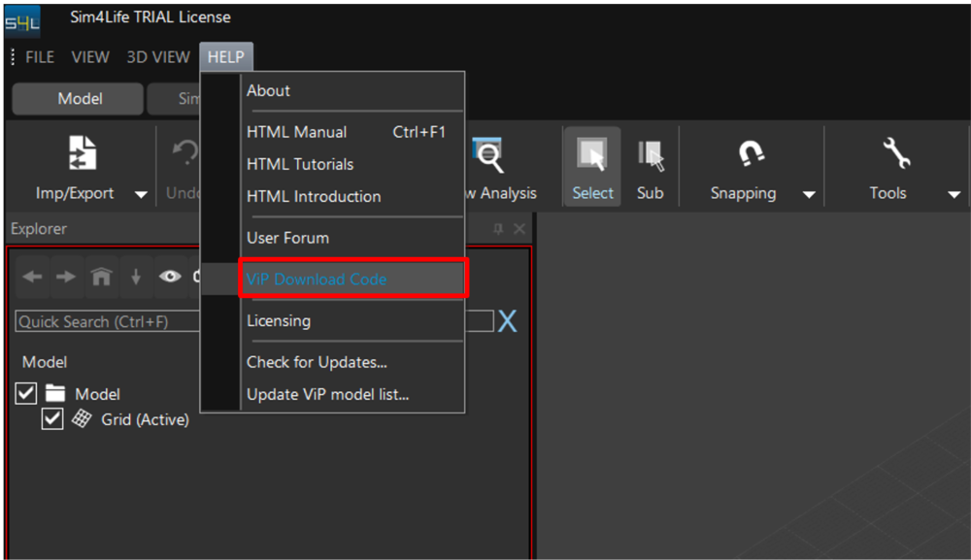
Task: Expand the Tools dropdown arrow
Action: pos(954,195)
